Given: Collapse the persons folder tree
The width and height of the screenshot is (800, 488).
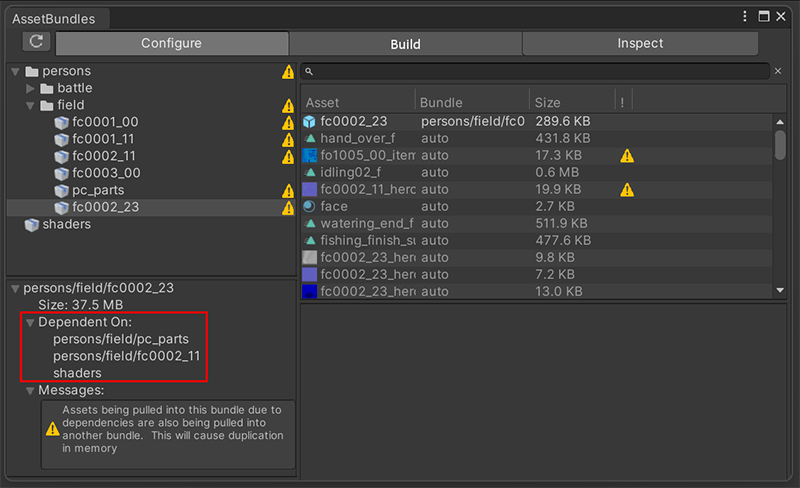Looking at the screenshot, I should (x=15, y=72).
